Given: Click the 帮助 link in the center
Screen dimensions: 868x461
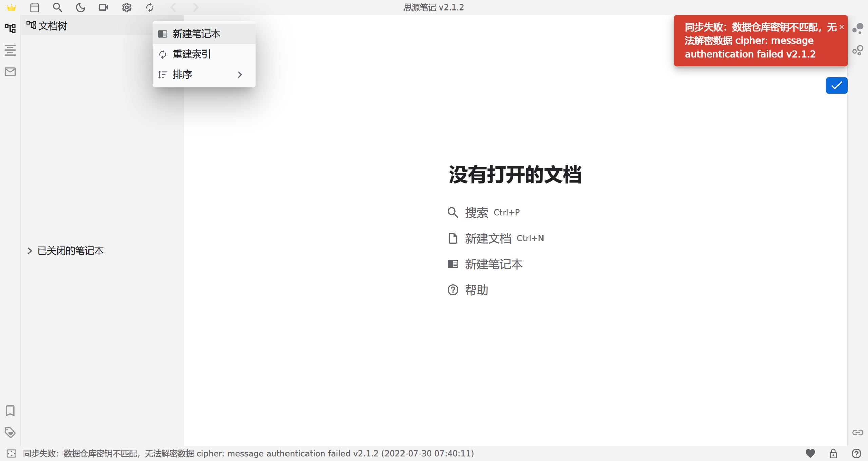Looking at the screenshot, I should (x=476, y=290).
